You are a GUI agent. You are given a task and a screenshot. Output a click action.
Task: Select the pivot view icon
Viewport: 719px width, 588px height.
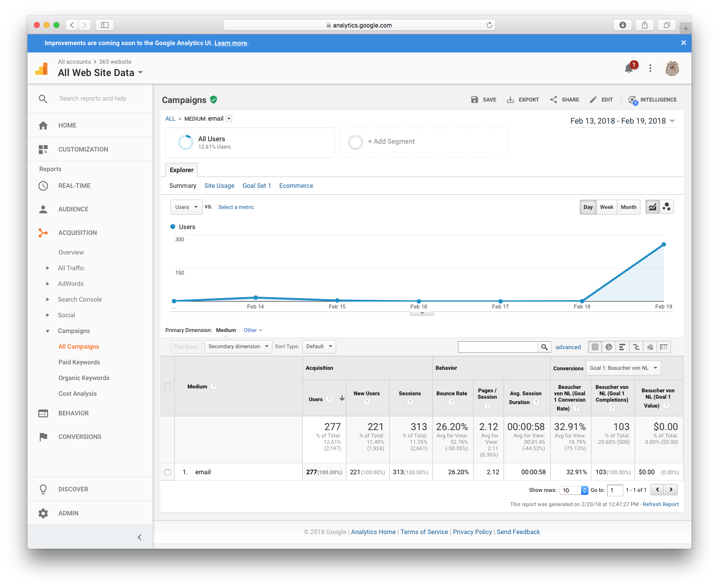(x=664, y=347)
